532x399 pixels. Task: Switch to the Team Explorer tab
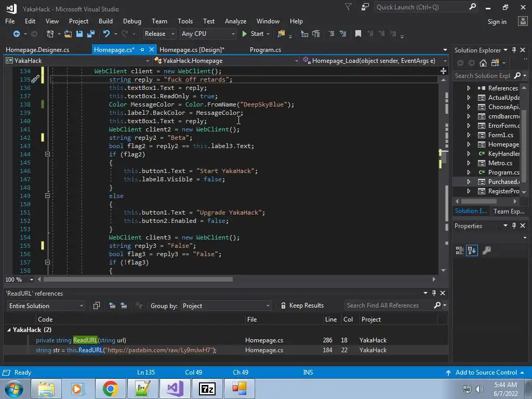(509, 211)
